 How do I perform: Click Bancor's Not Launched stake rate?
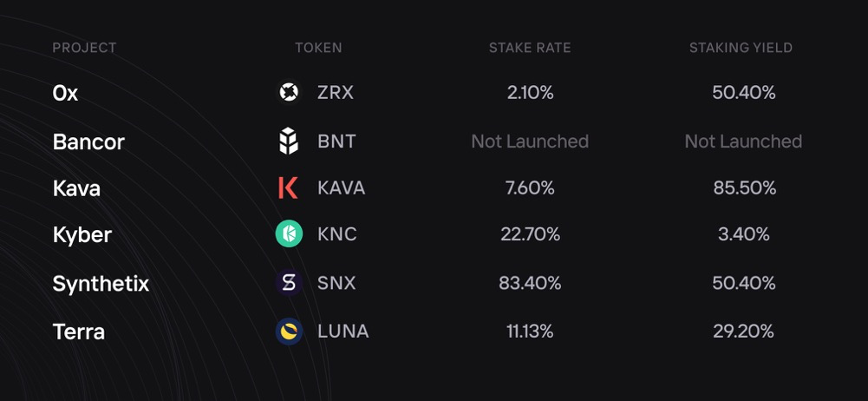530,141
